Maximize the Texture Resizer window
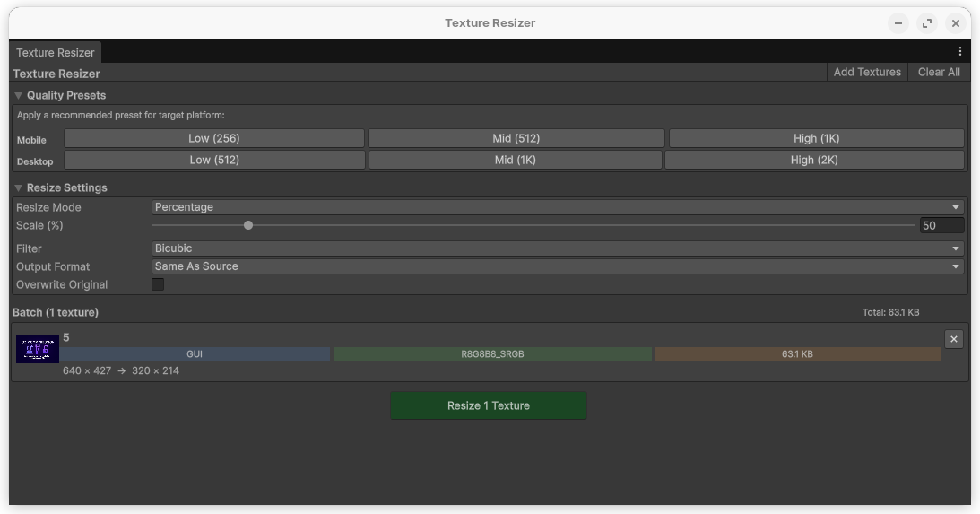This screenshot has height=514, width=980. tap(927, 23)
